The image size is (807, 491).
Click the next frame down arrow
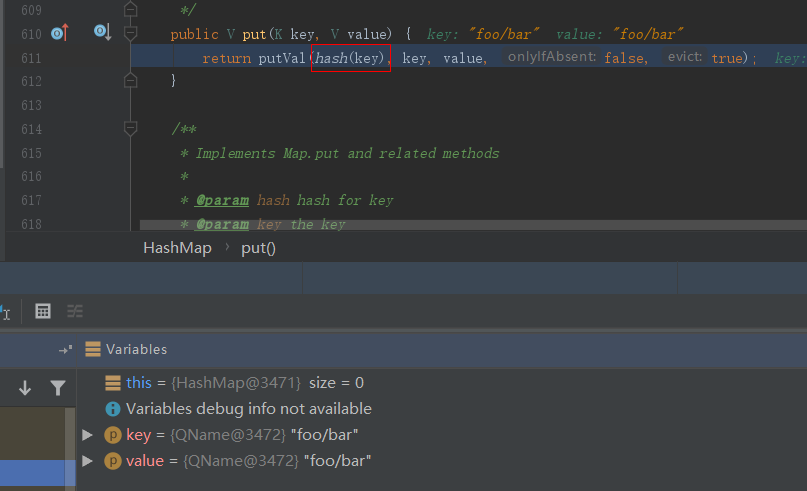[25, 388]
